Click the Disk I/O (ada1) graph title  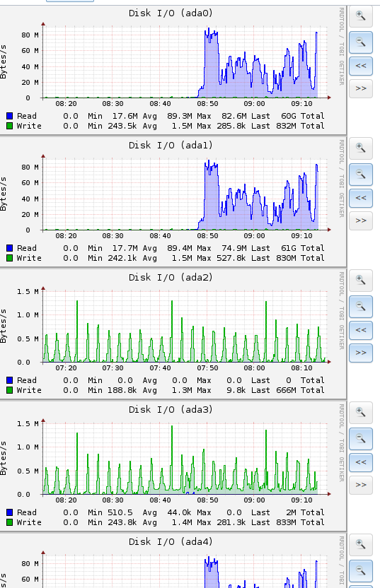tap(171, 145)
